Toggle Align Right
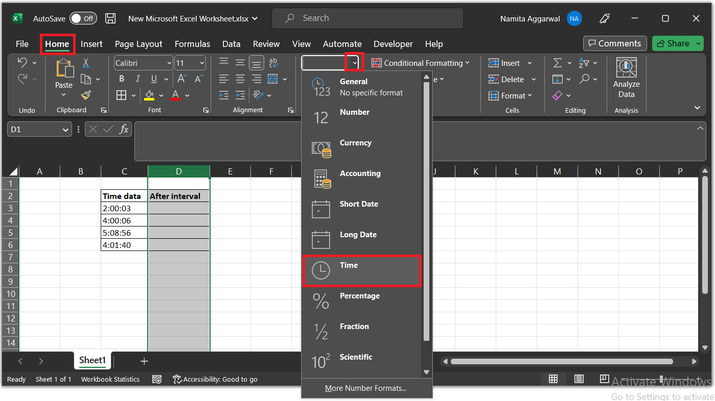 (x=256, y=79)
